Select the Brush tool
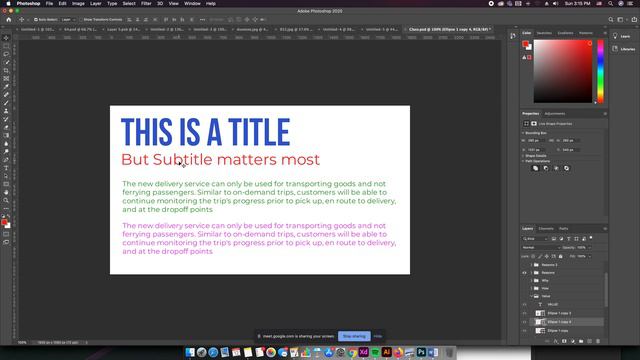 pos(6,103)
